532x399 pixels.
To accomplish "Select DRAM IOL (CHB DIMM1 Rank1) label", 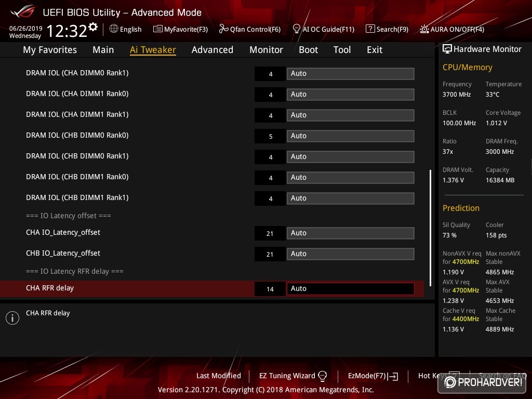I will click(77, 197).
